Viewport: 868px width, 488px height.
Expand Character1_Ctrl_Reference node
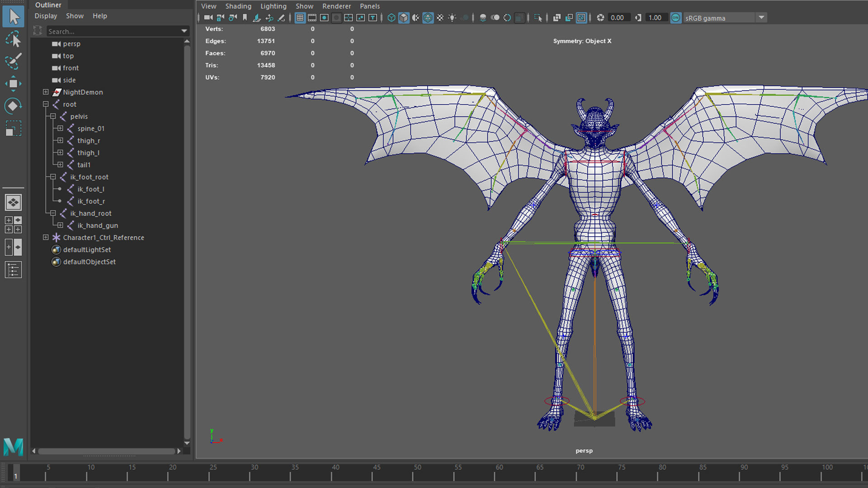click(46, 237)
